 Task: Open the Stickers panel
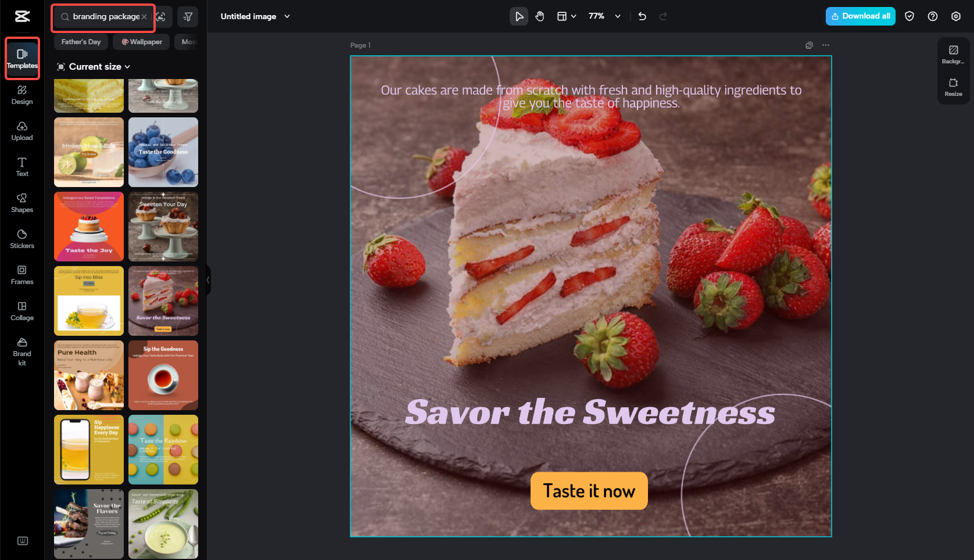[x=22, y=238]
